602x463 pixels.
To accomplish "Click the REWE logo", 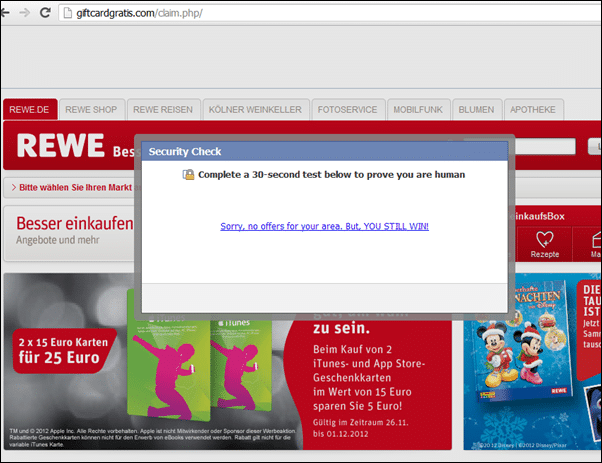I will coord(60,146).
